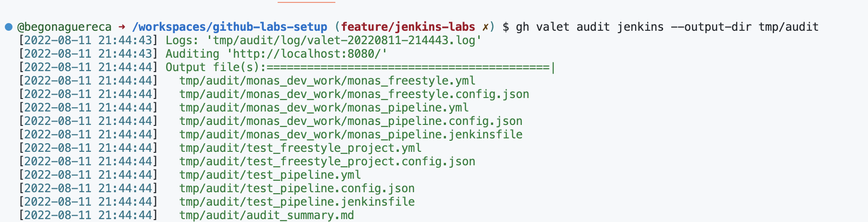Click the red arrow prompt symbol
868x222 pixels.
[122, 27]
